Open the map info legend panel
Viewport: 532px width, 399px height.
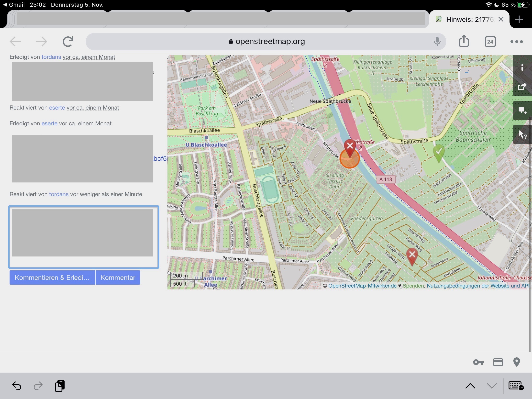tap(522, 68)
